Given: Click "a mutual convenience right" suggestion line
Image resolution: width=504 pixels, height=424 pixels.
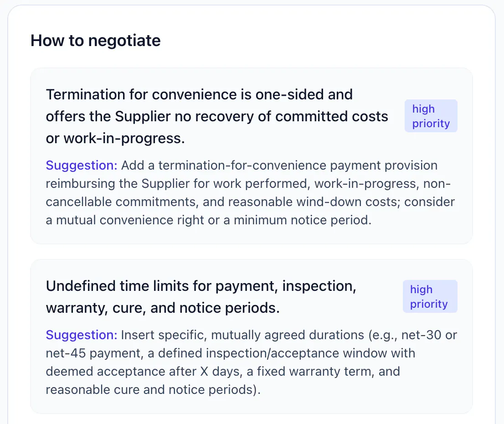Looking at the screenshot, I should [x=209, y=220].
